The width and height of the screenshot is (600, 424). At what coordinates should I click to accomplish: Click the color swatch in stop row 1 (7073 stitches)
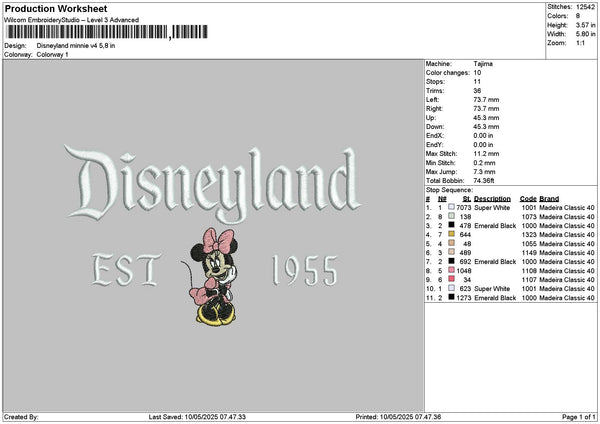pos(452,207)
